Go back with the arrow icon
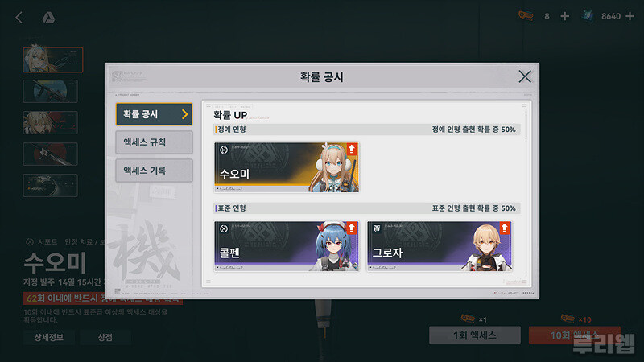The height and width of the screenshot is (362, 644). coord(19,17)
